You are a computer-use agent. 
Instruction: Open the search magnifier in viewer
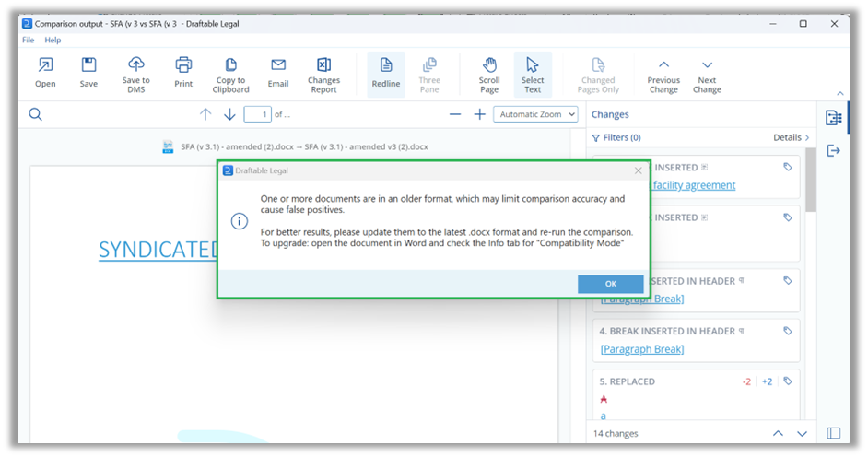click(x=35, y=114)
